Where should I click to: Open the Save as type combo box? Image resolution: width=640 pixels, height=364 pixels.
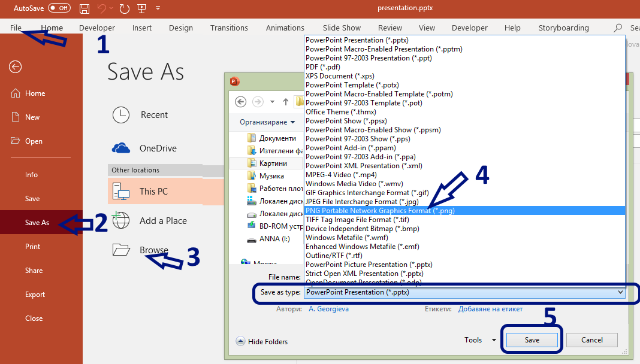464,292
